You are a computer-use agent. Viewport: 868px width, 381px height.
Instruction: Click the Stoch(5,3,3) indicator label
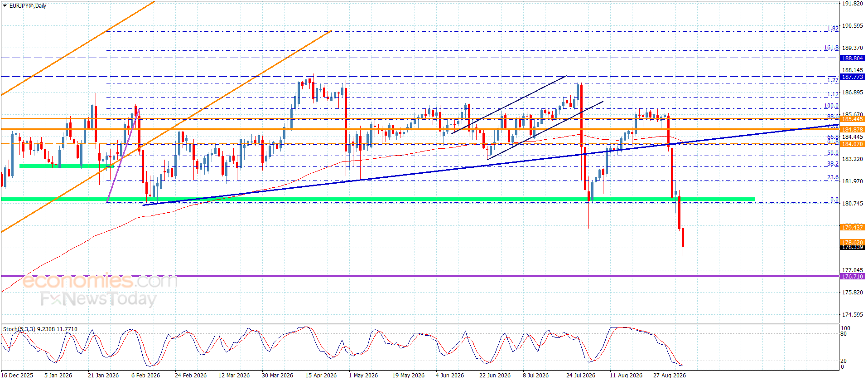[40, 329]
